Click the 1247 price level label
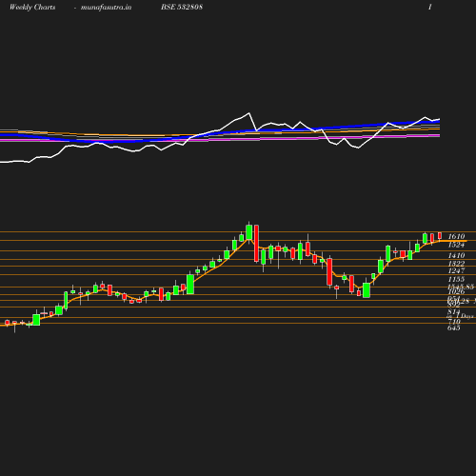 (x=456, y=270)
